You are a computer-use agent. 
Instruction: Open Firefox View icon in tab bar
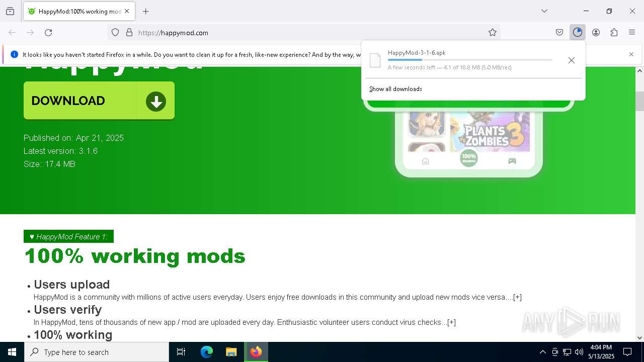10,11
